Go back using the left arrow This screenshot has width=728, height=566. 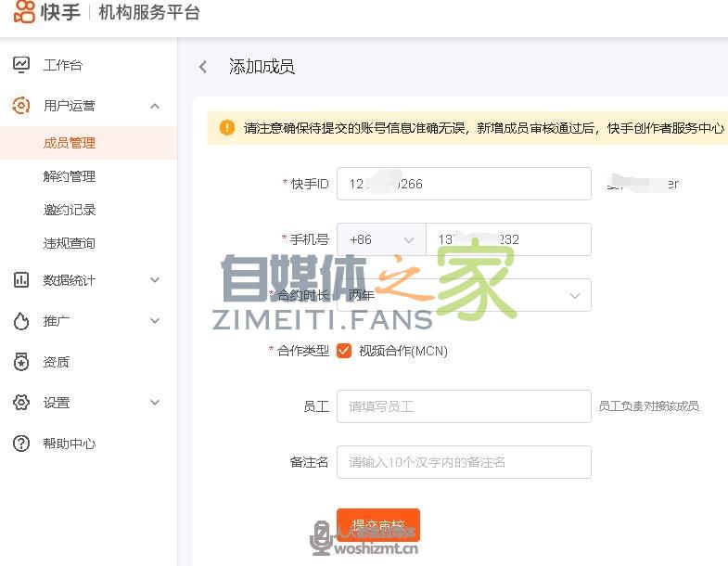pos(203,67)
